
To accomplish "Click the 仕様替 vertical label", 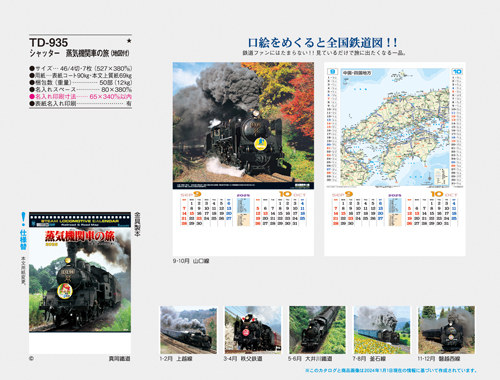I will click(23, 240).
